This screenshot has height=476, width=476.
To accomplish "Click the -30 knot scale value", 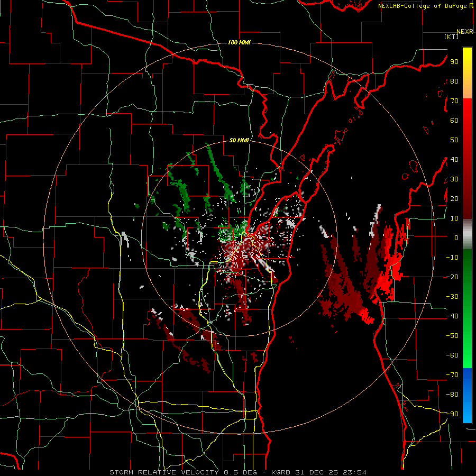I will [452, 297].
